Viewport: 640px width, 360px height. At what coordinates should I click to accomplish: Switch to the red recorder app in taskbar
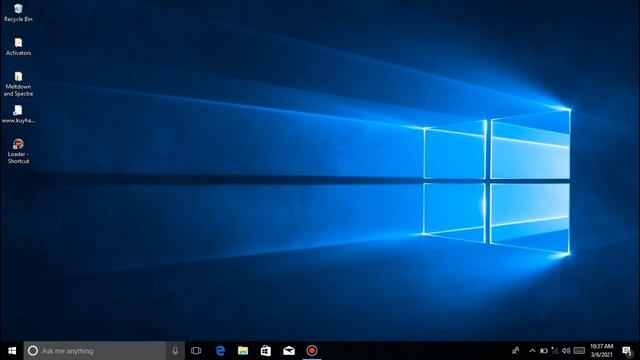pyautogui.click(x=311, y=351)
